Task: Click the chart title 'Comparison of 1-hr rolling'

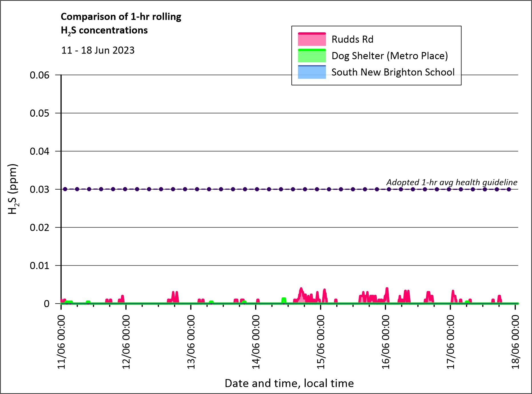Action: (x=121, y=17)
